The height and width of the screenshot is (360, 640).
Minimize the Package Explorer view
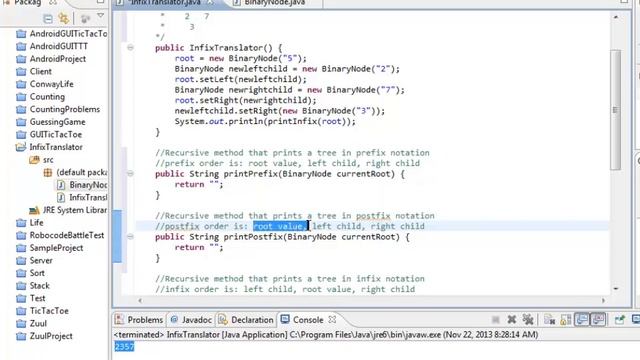tap(100, 2)
